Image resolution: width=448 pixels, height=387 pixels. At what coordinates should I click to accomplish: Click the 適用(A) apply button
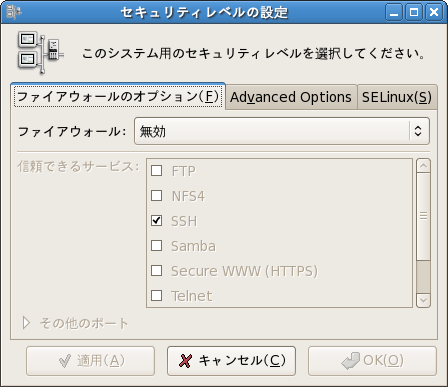tap(90, 361)
